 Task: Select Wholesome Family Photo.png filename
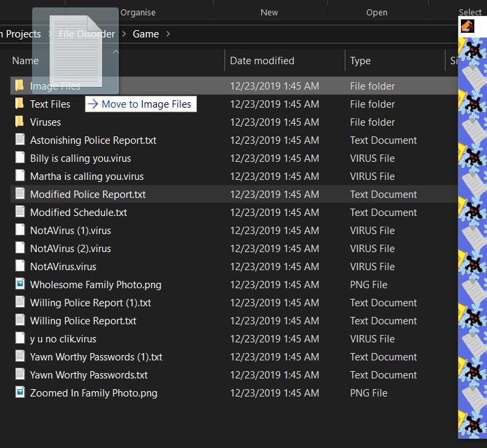click(x=96, y=285)
